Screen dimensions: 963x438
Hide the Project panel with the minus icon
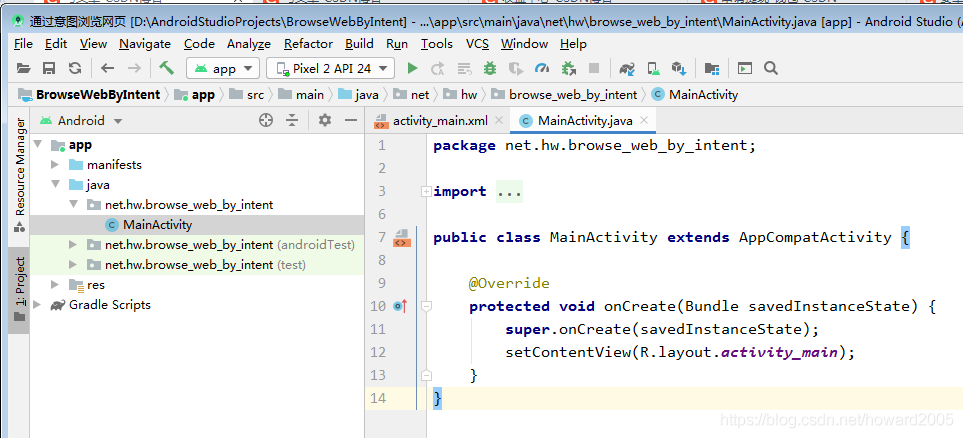[351, 120]
